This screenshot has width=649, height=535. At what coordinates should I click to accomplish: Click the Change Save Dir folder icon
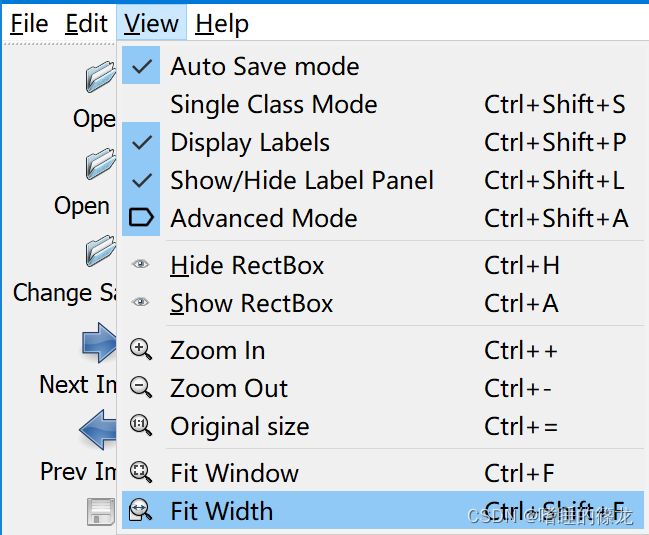[x=101, y=250]
